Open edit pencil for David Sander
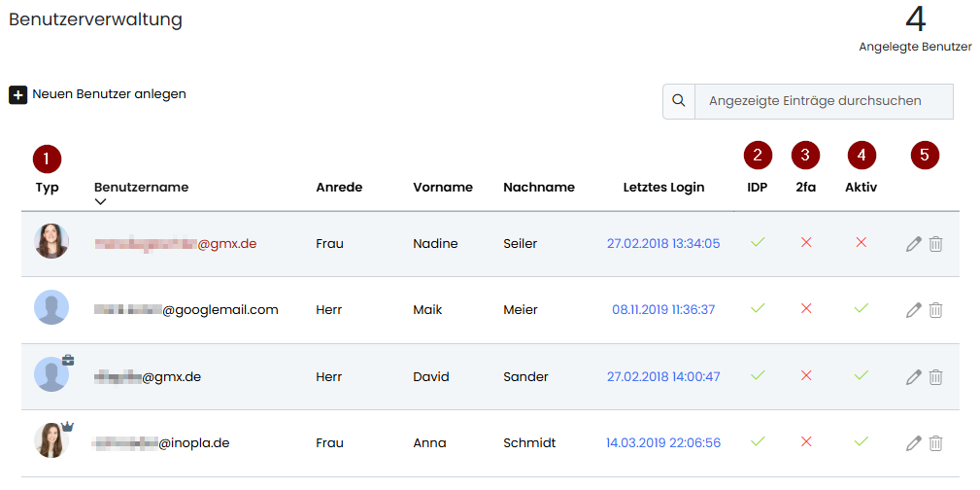The width and height of the screenshot is (980, 490). click(913, 377)
